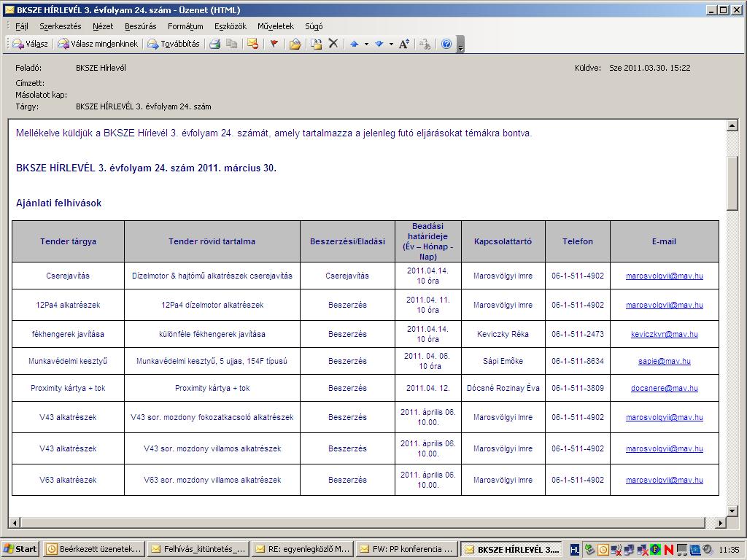Click the keviczkyr@mav.hu email link
Screen dimensions: 747x560
click(664, 334)
